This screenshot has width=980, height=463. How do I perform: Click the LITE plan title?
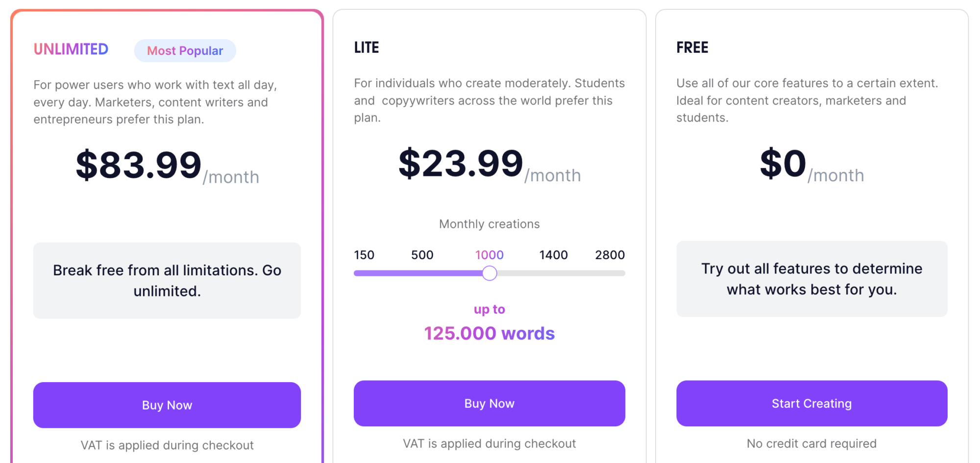pos(367,48)
